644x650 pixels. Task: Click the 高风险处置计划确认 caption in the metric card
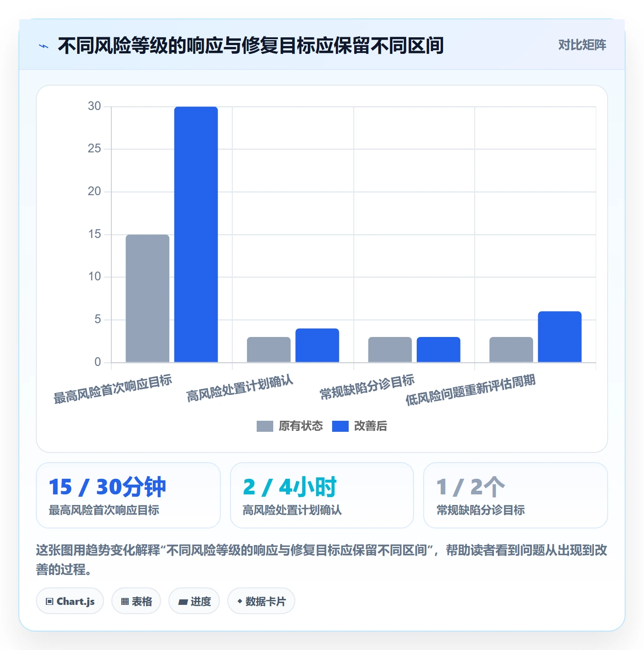click(x=292, y=510)
